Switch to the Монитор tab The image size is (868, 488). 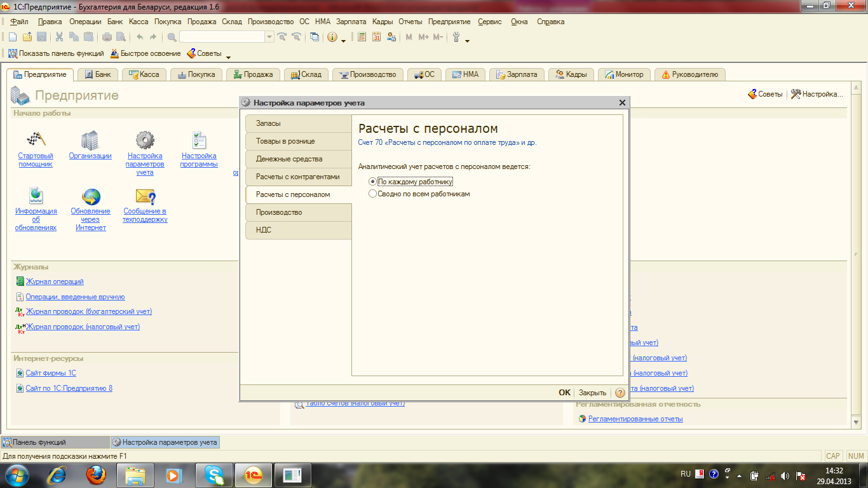pyautogui.click(x=624, y=74)
